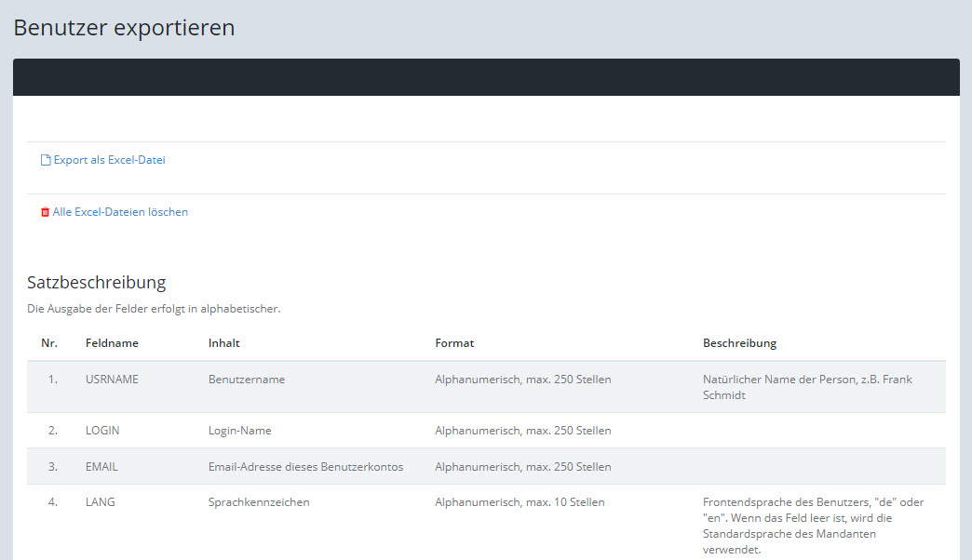Click the Login-Name content cell

[x=239, y=431]
